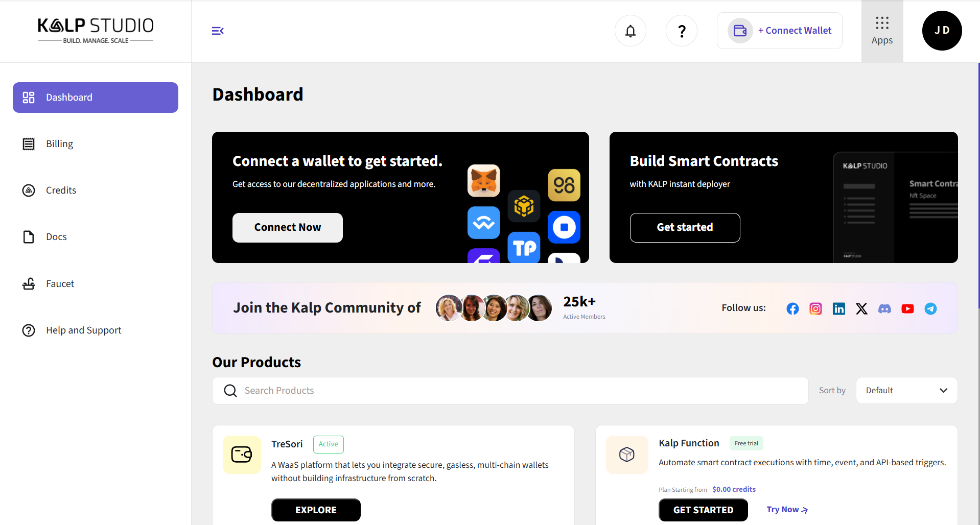Open the Credits page in the sidebar
980x525 pixels.
61,190
